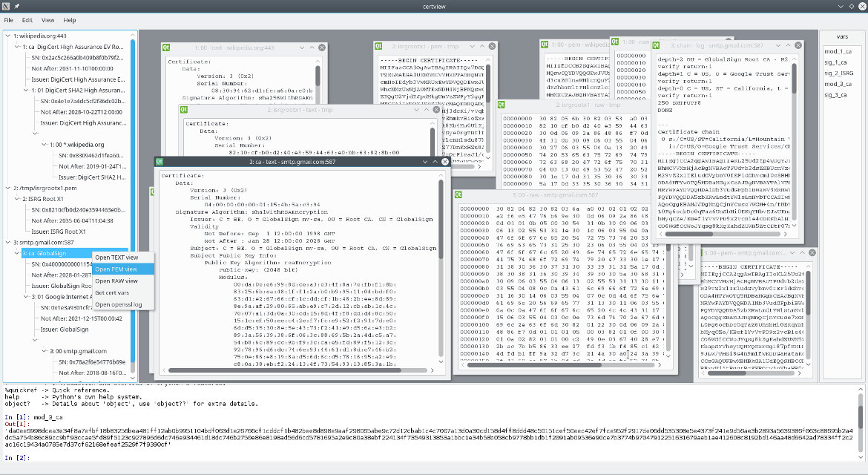Click Qt icon of wikipedia.org text window
868x475 pixels.
tap(168, 48)
